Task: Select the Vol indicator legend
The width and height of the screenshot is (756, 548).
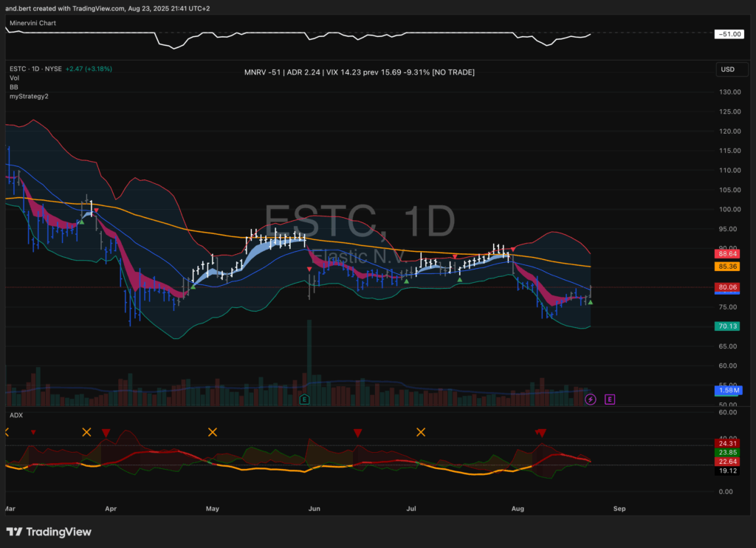Action: (15, 78)
